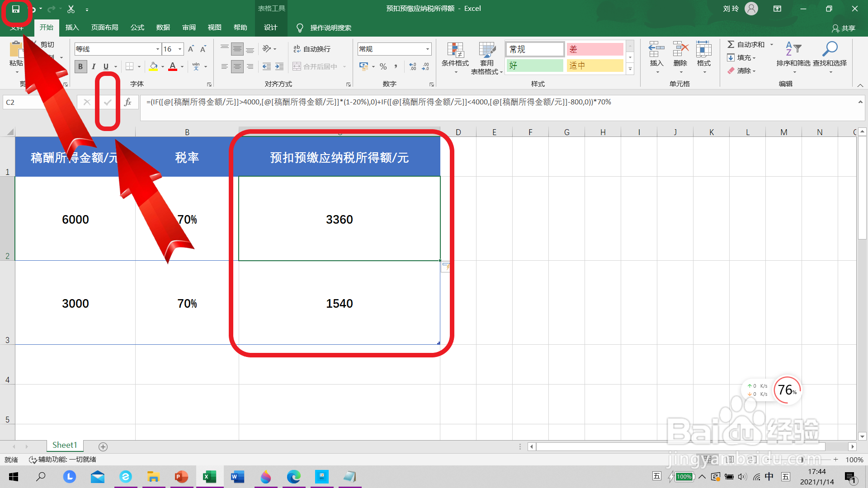Toggle align right button
Viewport: 868px width, 488px height.
(x=250, y=67)
